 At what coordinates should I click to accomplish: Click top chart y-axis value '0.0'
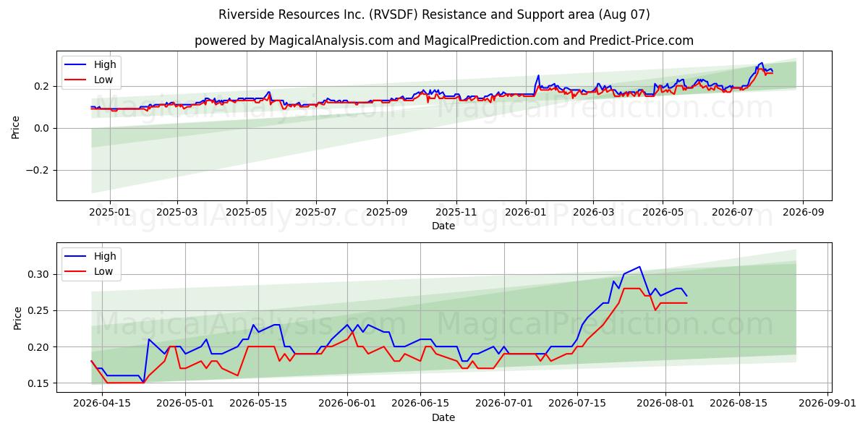(43, 128)
